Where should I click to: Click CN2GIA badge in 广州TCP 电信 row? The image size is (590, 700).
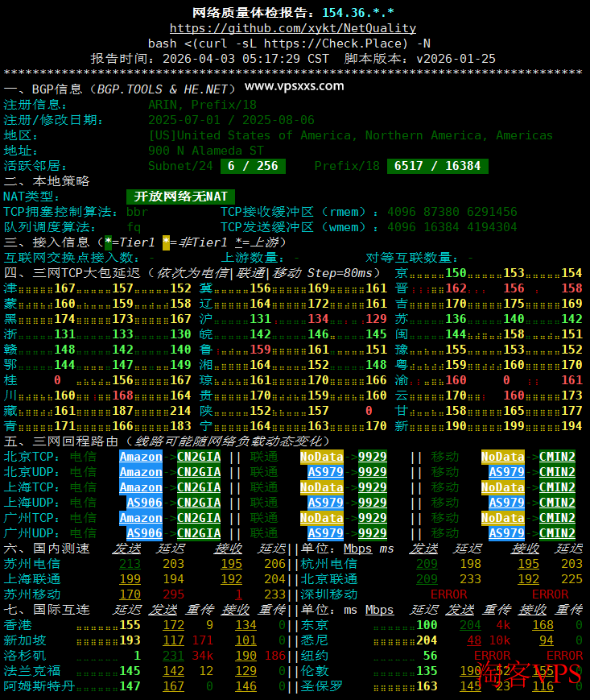coord(199,518)
